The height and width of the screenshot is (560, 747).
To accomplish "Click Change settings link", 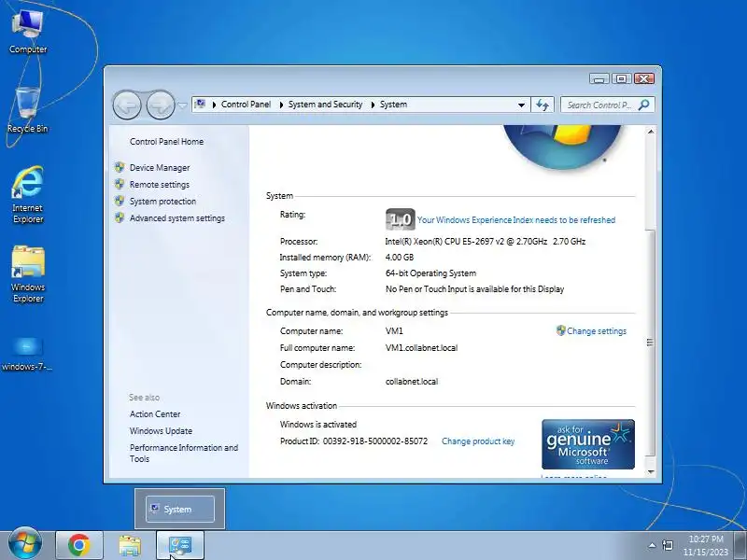I will (597, 331).
